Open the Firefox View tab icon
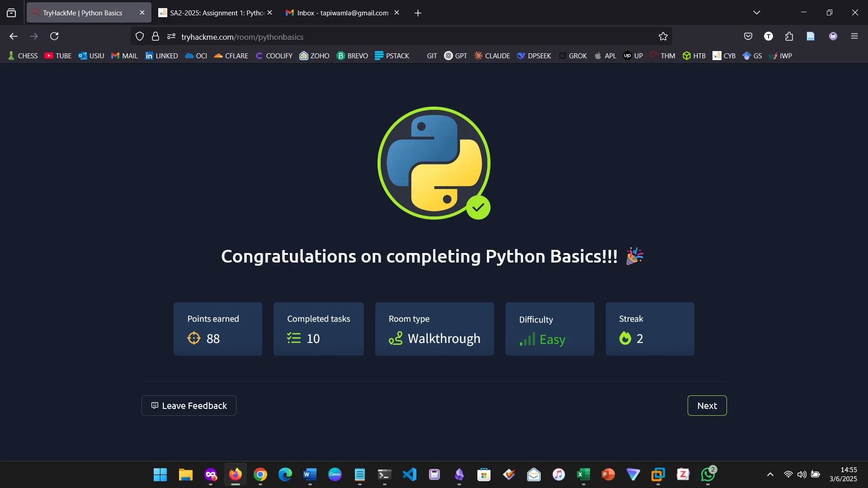The width and height of the screenshot is (868, 488). pyautogui.click(x=11, y=13)
